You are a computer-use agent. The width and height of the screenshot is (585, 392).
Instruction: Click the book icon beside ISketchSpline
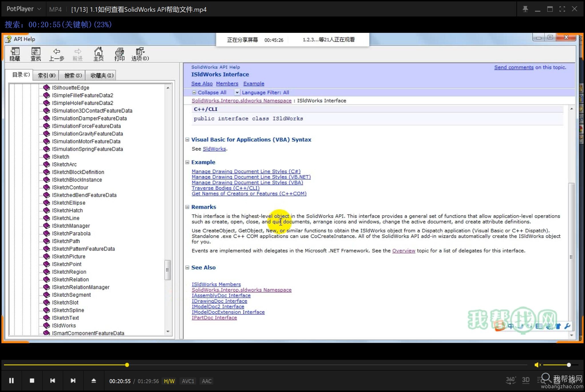click(x=46, y=310)
